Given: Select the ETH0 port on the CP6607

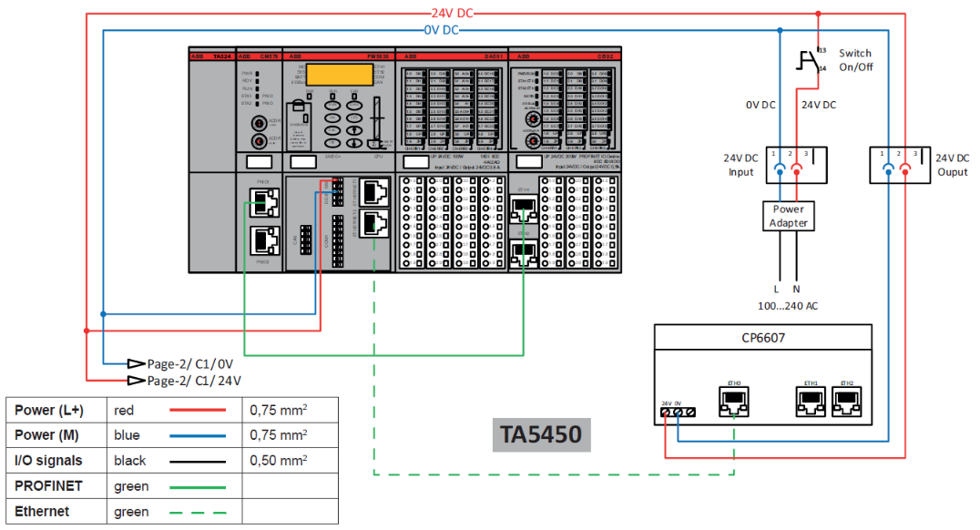Looking at the screenshot, I should (734, 402).
